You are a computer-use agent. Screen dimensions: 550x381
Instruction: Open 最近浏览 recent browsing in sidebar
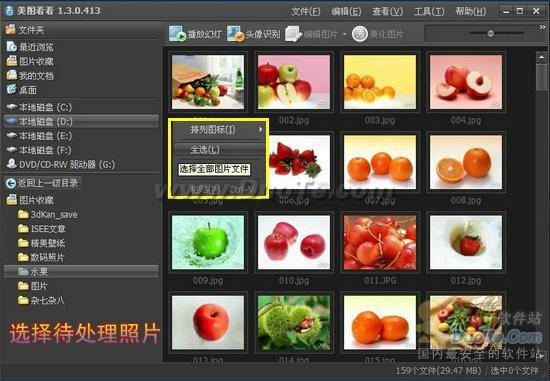(x=30, y=47)
